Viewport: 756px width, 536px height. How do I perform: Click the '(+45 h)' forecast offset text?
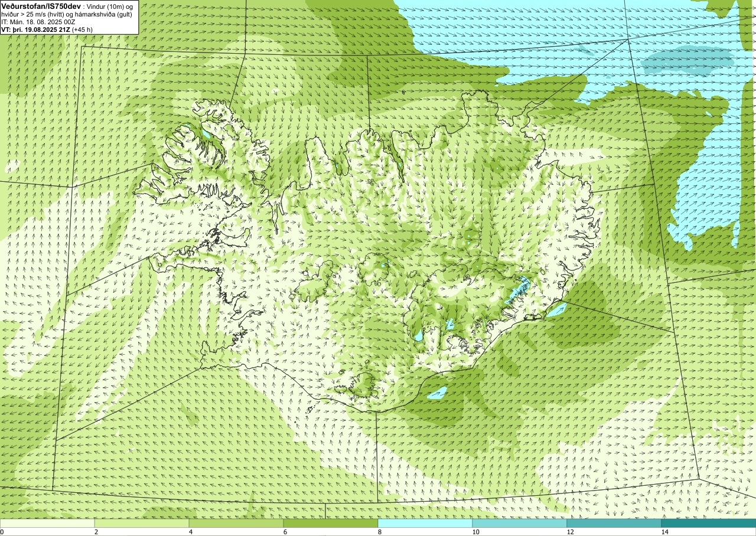tap(82, 29)
